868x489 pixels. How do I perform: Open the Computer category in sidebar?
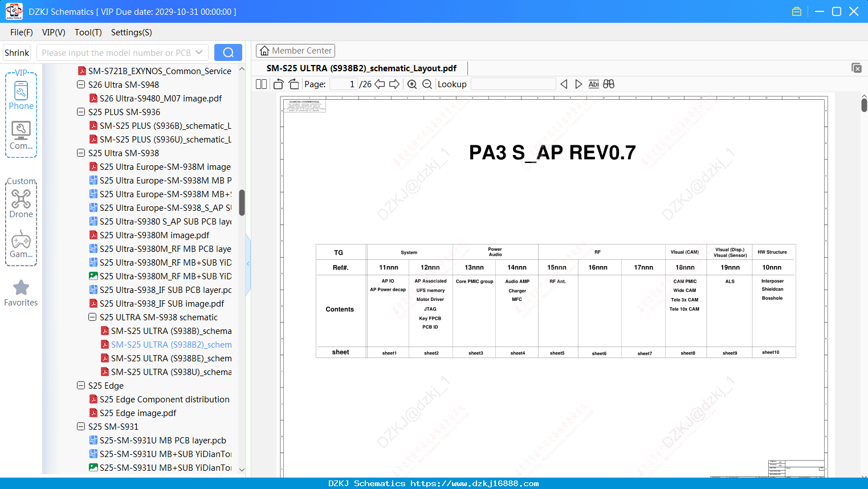coord(21,136)
